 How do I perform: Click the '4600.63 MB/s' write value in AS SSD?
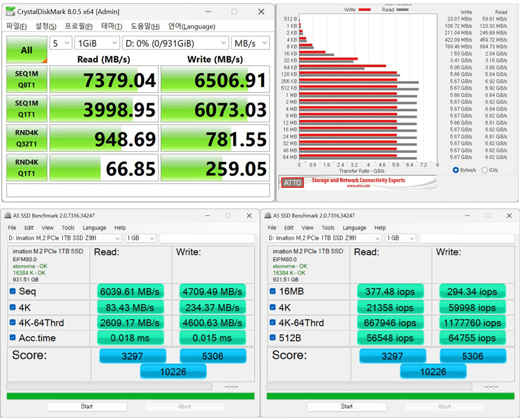point(212,323)
